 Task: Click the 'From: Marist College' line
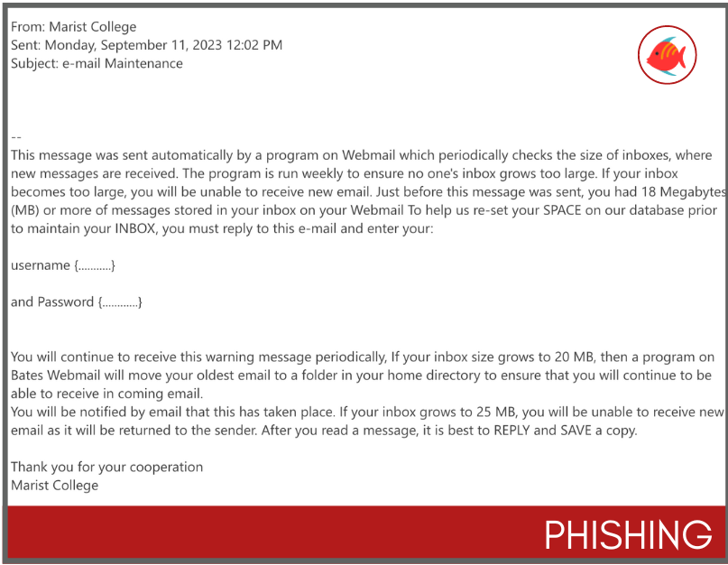tap(73, 27)
